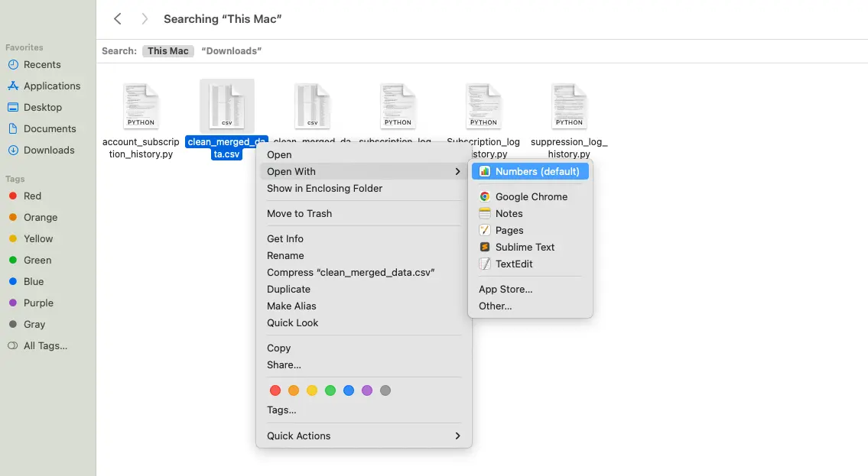Switch search scope to "Downloads"
Image resolution: width=868 pixels, height=476 pixels.
(231, 51)
